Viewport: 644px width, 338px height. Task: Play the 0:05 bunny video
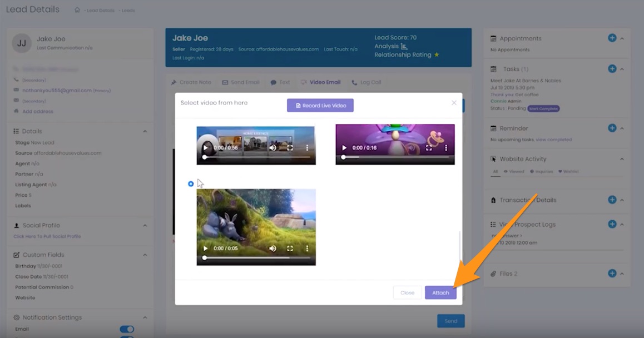tap(205, 248)
